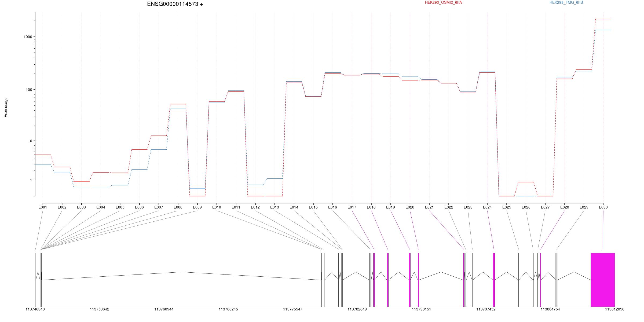644x322 pixels.
Task: Click exon label E004
Action: pos(101,207)
